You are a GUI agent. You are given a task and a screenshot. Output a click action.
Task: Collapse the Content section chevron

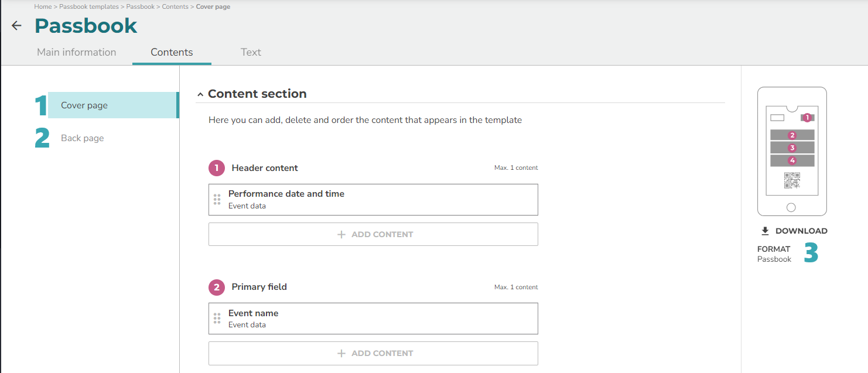point(200,94)
